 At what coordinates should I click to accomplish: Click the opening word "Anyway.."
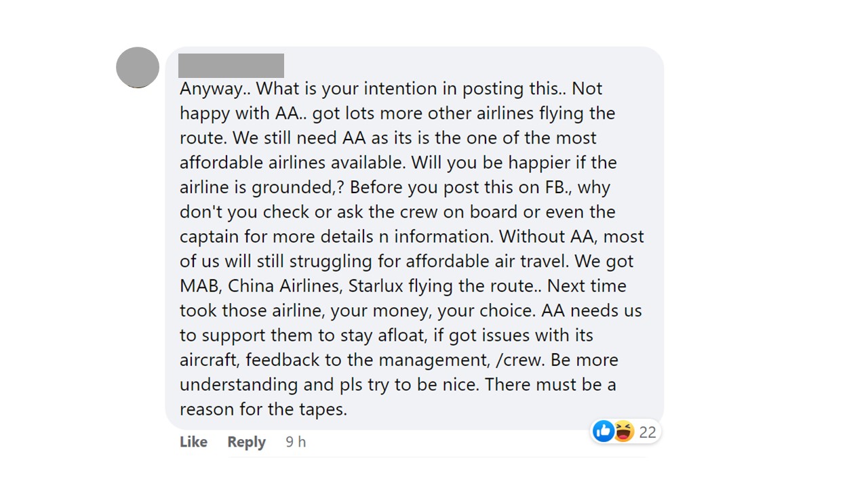point(215,89)
